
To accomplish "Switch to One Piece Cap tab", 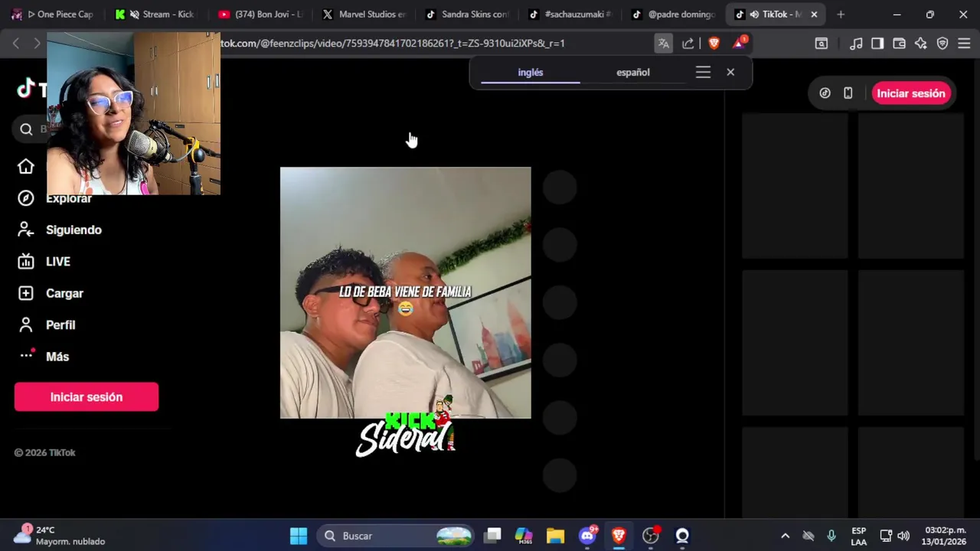I will pos(54,15).
